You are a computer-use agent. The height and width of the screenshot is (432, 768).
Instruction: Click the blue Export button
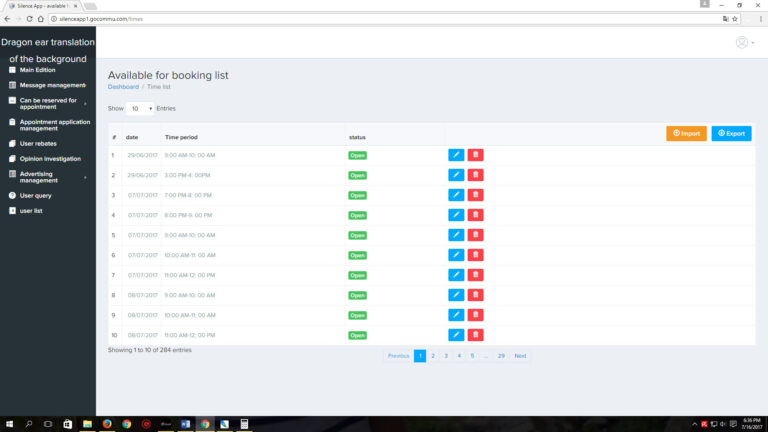(x=731, y=133)
